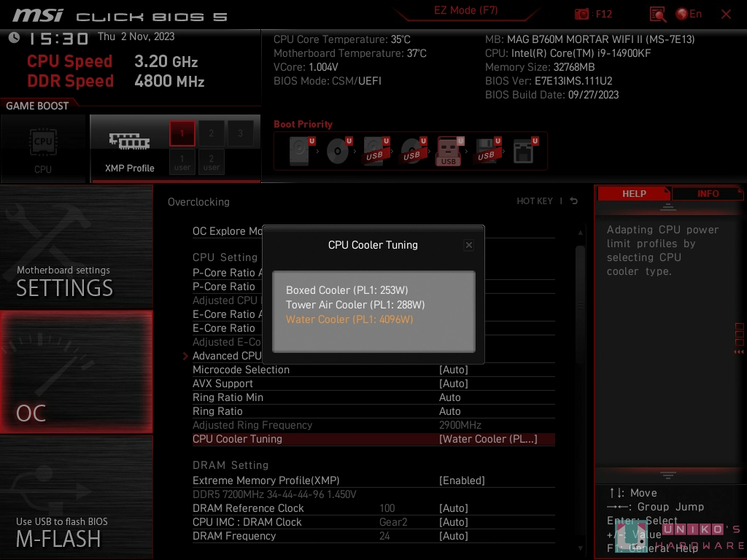Click the clock icon next to the time

click(x=15, y=38)
